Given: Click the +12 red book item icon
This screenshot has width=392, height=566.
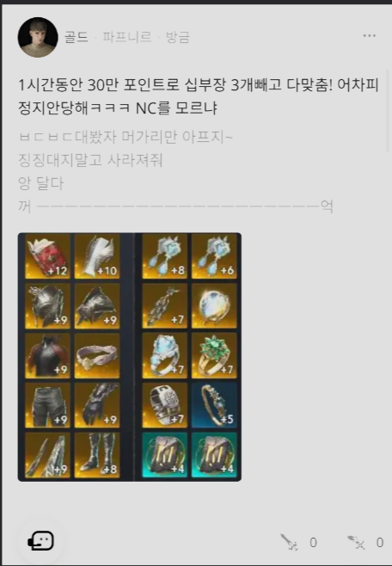Looking at the screenshot, I should 47,256.
